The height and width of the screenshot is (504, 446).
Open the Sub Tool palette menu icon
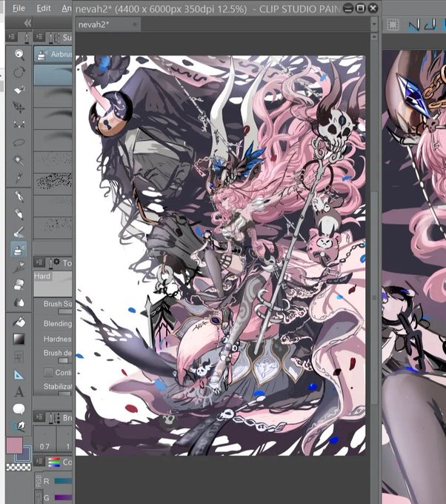coord(39,37)
